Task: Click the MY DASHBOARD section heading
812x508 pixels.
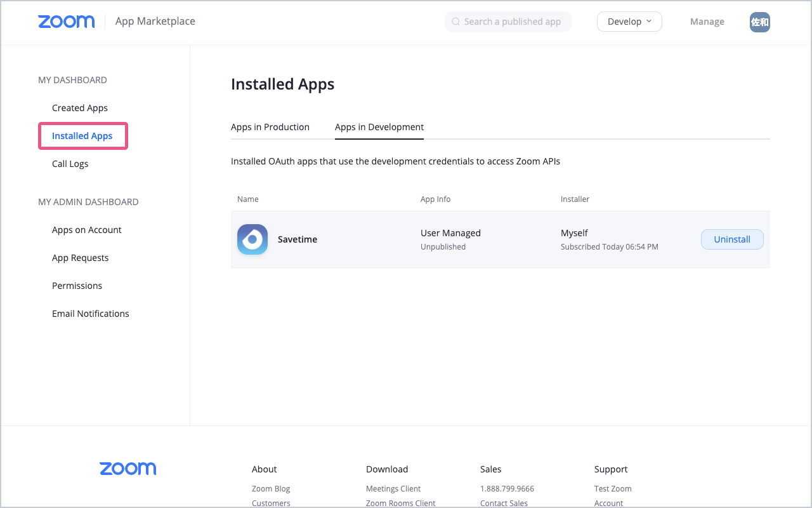Action: click(x=73, y=80)
